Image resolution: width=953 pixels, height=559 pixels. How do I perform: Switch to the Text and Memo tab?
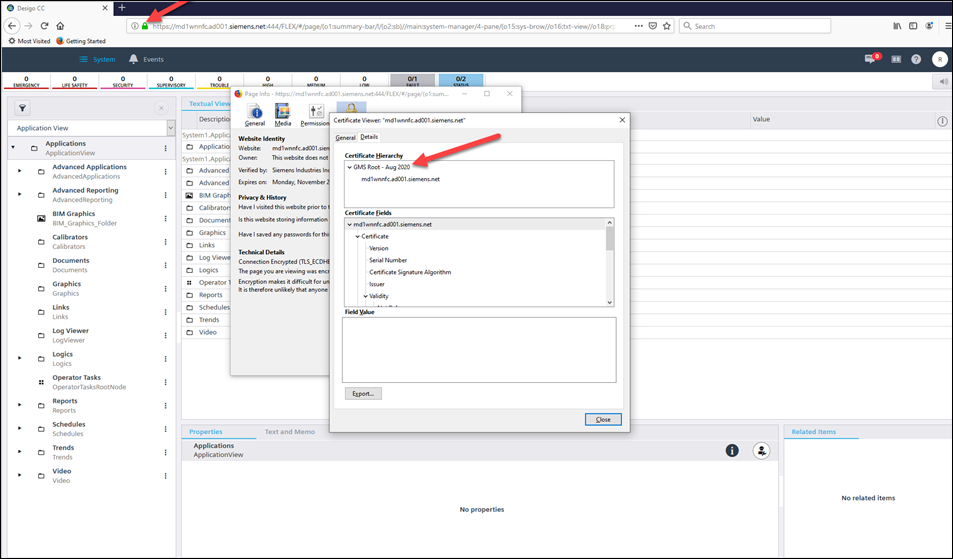[289, 432]
